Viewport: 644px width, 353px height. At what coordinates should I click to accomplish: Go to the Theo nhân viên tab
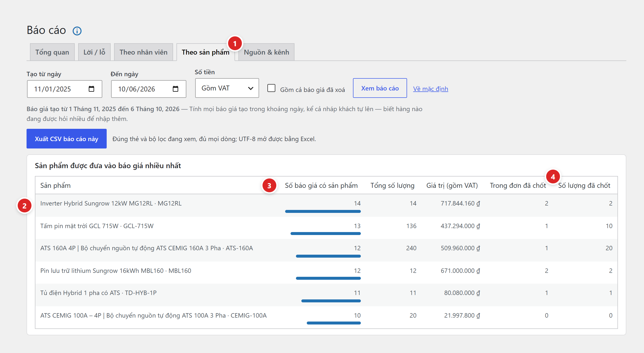144,52
